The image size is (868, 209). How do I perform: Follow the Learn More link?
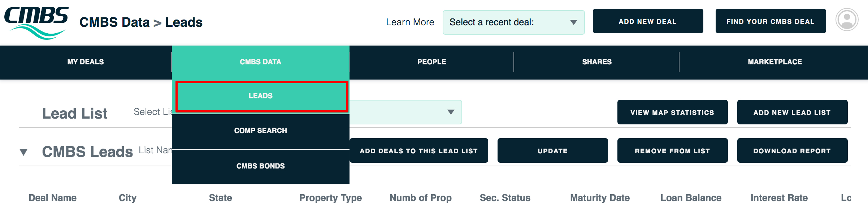[x=410, y=22]
